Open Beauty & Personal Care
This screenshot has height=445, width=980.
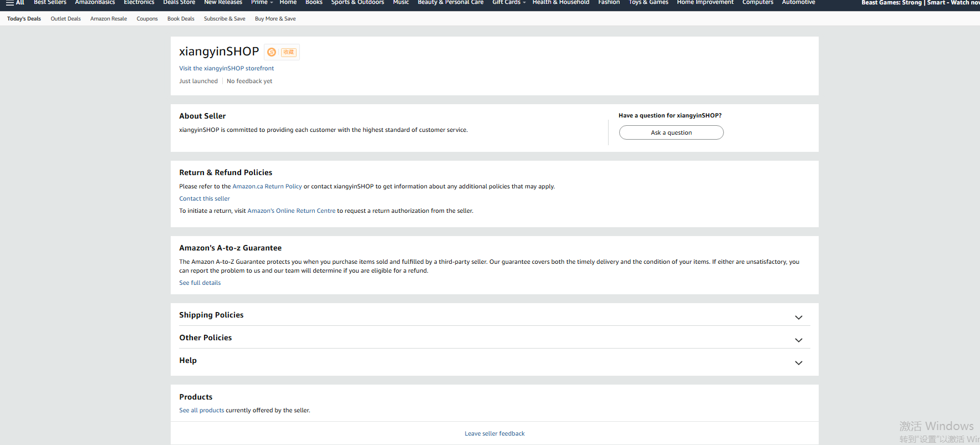[x=451, y=3]
